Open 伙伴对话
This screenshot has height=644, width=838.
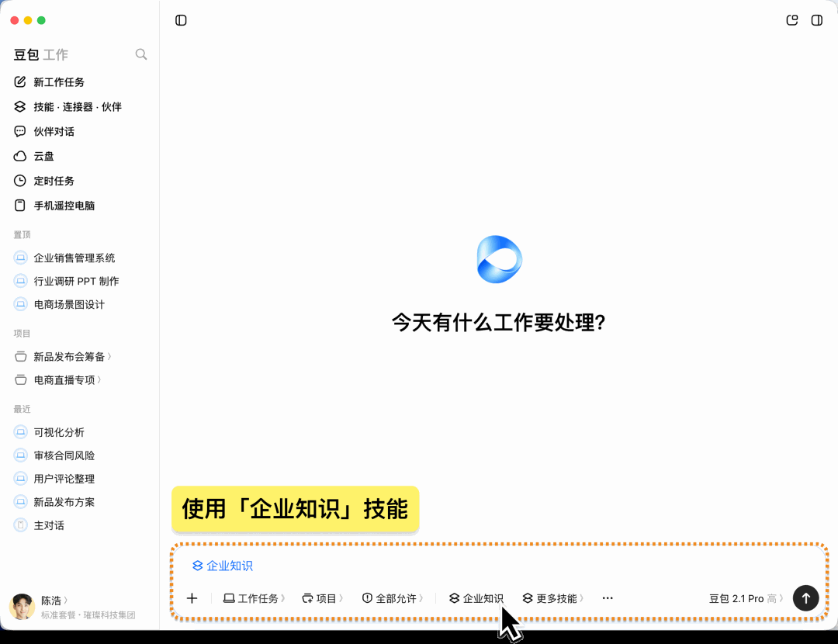(54, 131)
